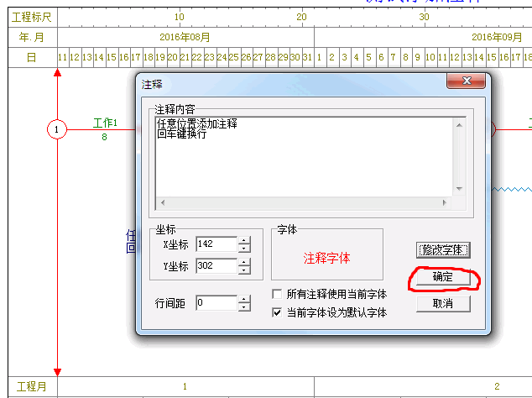Click the text area's scroll up arrow
Screen dimensions: 532x398
point(459,123)
